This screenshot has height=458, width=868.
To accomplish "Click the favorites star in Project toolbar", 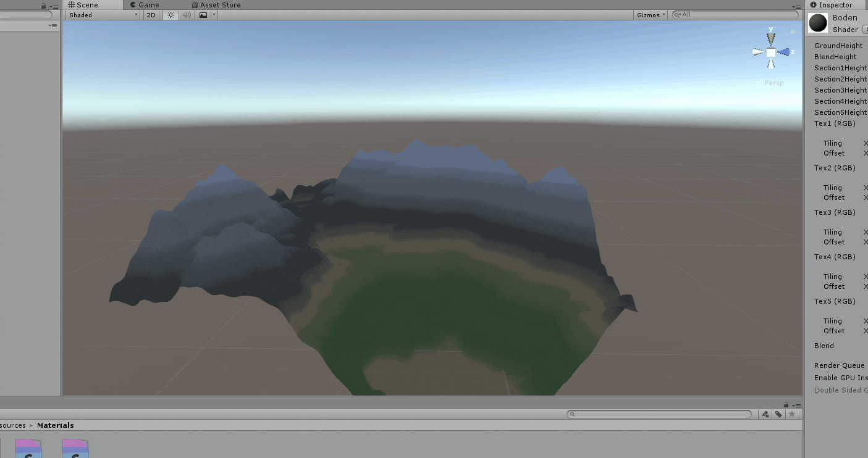I will tap(791, 414).
